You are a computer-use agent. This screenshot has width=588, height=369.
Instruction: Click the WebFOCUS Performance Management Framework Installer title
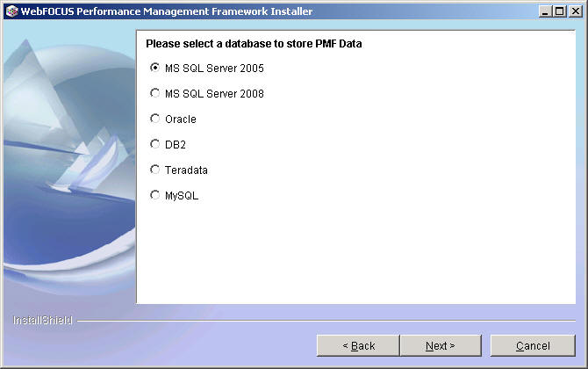point(167,11)
